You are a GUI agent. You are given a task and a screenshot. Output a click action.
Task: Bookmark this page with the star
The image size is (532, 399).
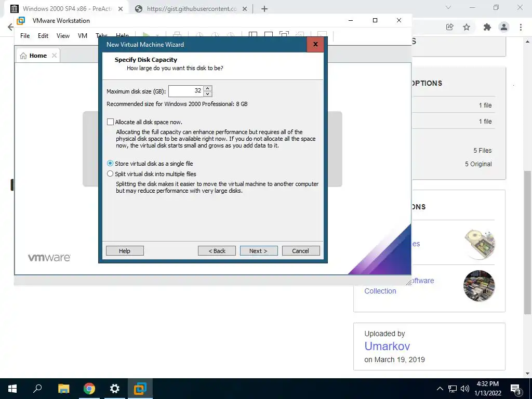[467, 27]
